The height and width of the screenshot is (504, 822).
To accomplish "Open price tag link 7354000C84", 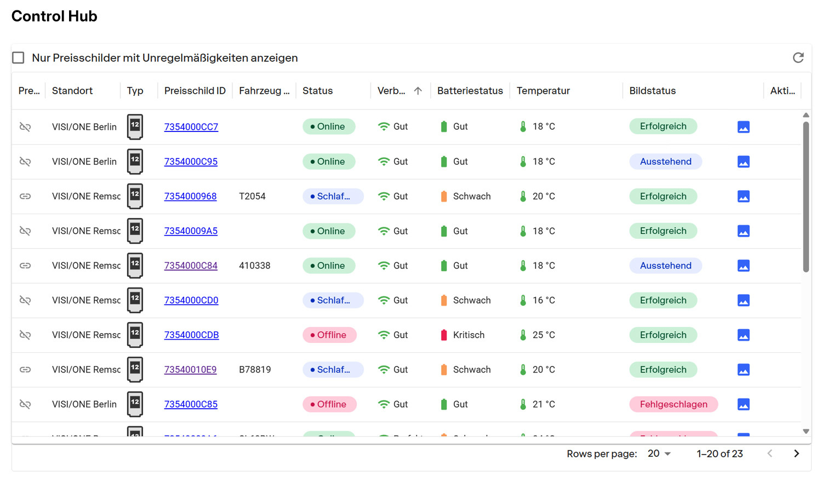I will tap(191, 266).
